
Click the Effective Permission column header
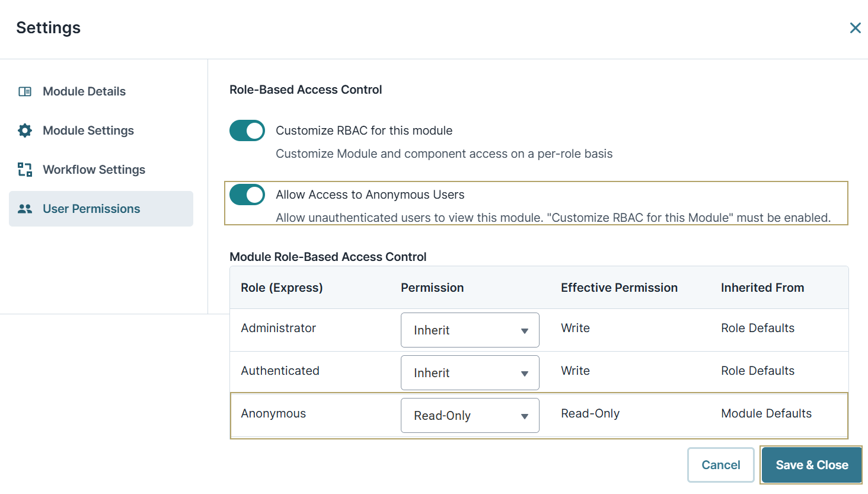point(619,288)
